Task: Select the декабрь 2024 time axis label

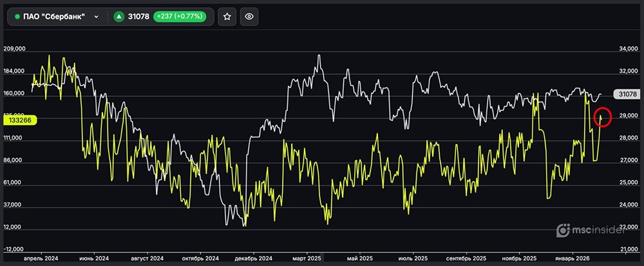Action: click(x=253, y=259)
